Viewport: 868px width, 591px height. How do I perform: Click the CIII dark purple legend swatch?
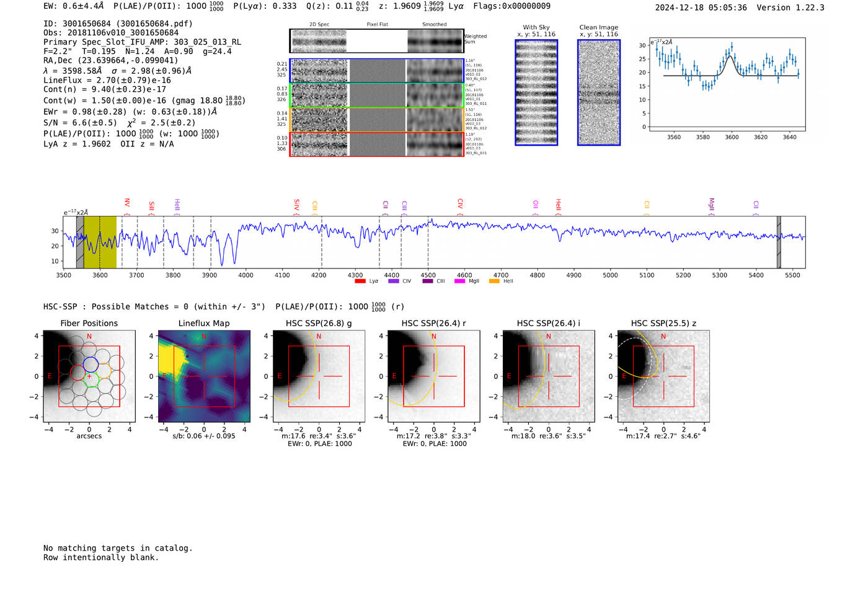tap(428, 281)
